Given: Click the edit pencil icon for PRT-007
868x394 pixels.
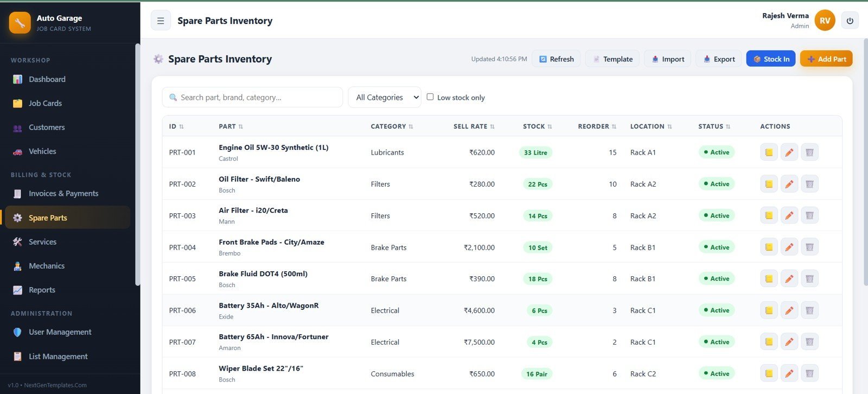Looking at the screenshot, I should pos(789,342).
